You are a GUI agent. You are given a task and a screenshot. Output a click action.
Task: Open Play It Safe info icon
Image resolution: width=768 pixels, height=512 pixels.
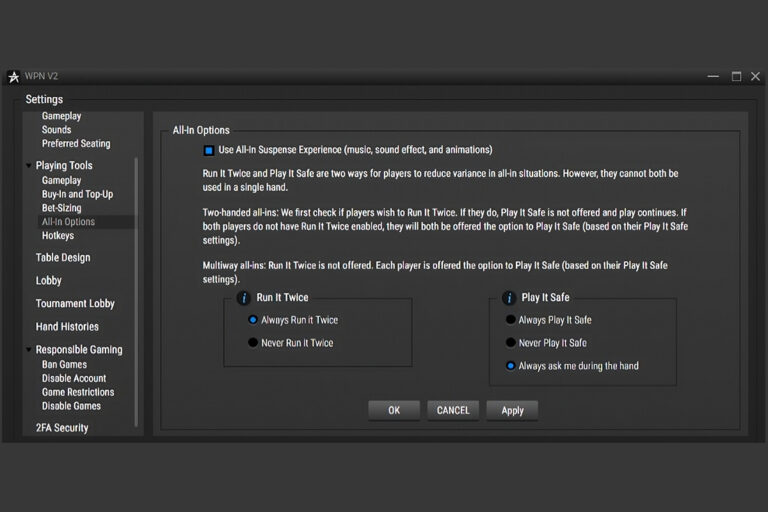point(509,297)
